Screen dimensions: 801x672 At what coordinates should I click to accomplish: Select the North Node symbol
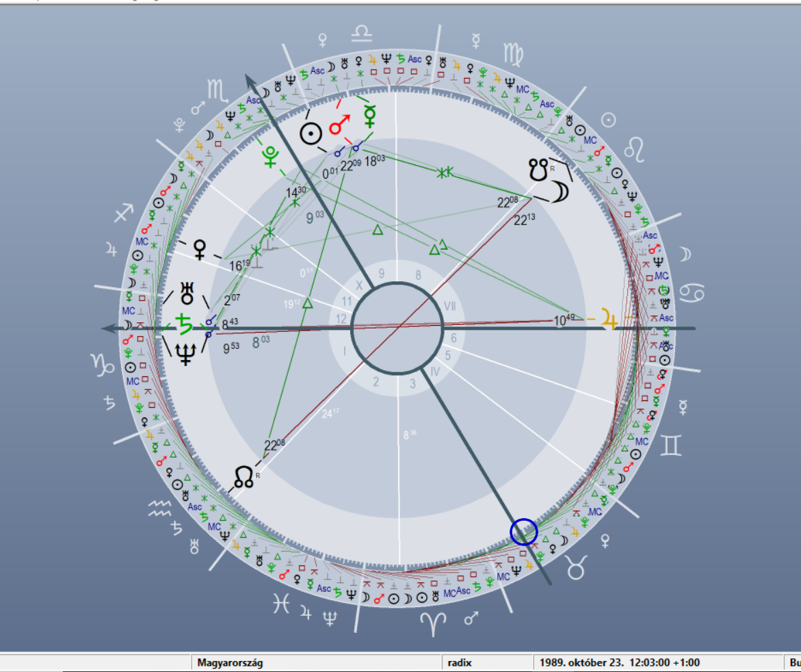pos(244,476)
